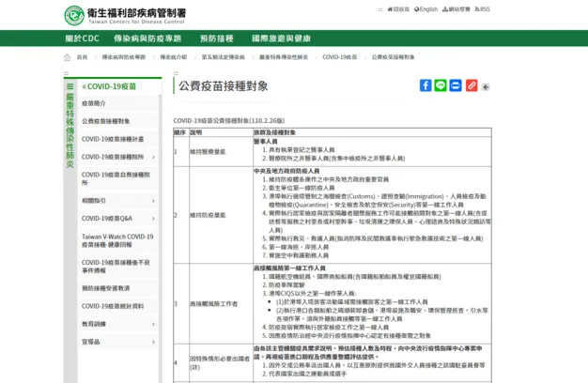Share page on Facebook

click(426, 85)
